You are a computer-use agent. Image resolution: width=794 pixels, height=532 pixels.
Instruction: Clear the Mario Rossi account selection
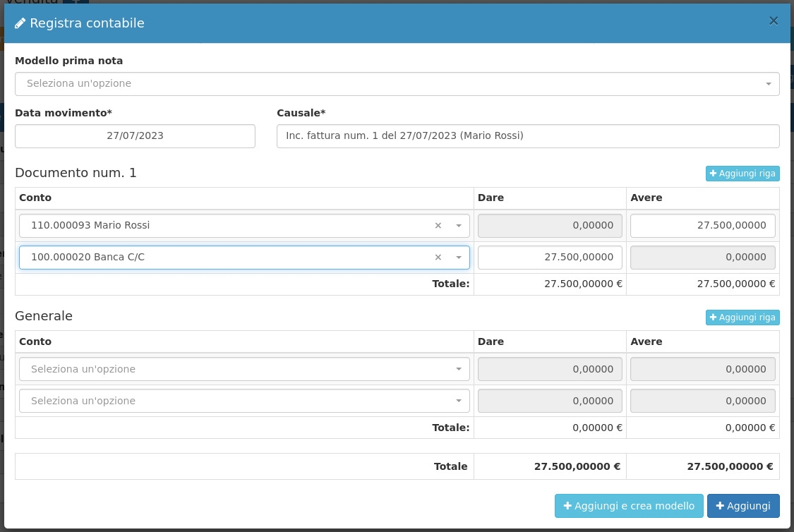pyautogui.click(x=438, y=226)
